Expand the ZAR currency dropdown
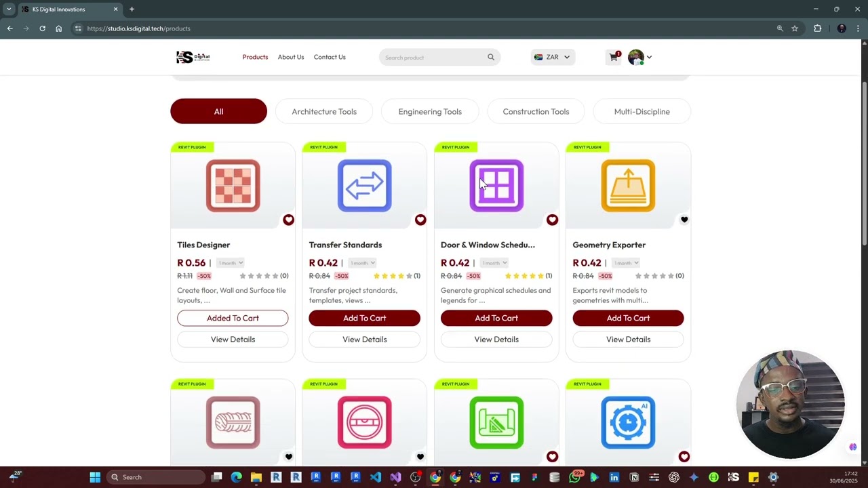 (x=553, y=57)
